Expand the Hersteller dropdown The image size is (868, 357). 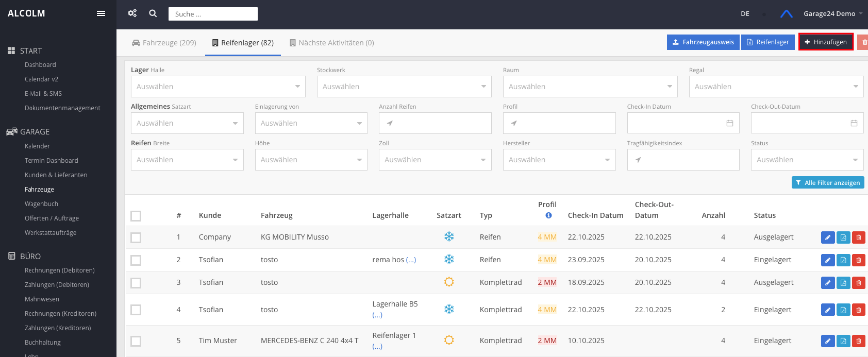click(x=559, y=160)
